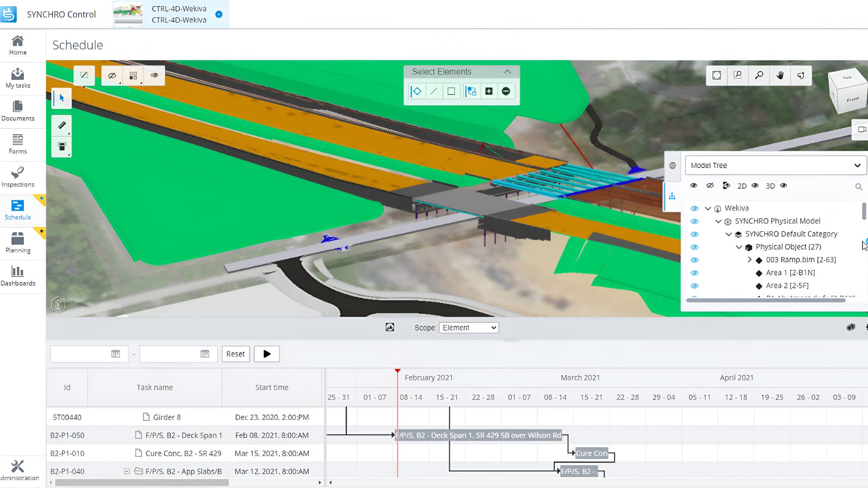Click the tree hierarchy tab icon

click(x=672, y=196)
